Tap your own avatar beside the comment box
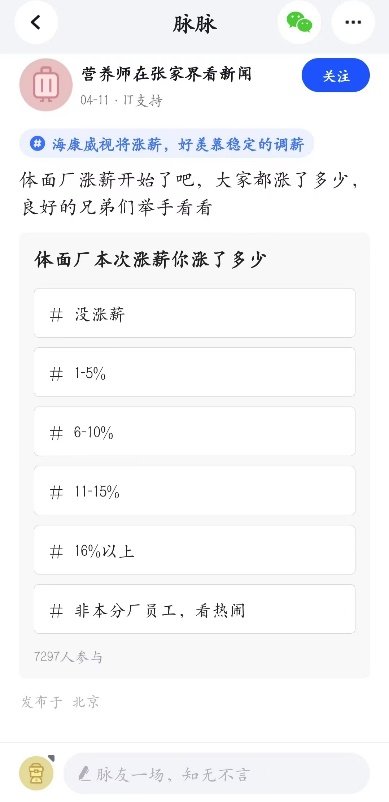Image resolution: width=389 pixels, height=802 pixels. tap(36, 773)
